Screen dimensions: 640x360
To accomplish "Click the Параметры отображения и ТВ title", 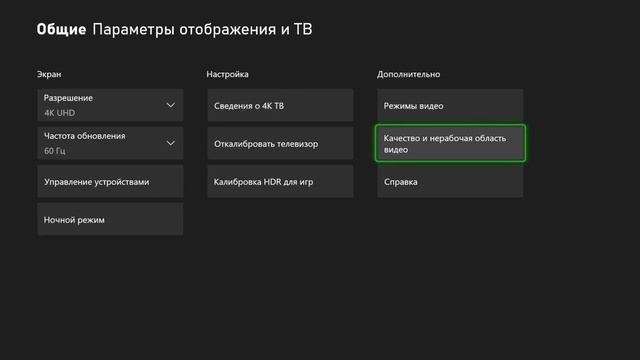I will 202,29.
